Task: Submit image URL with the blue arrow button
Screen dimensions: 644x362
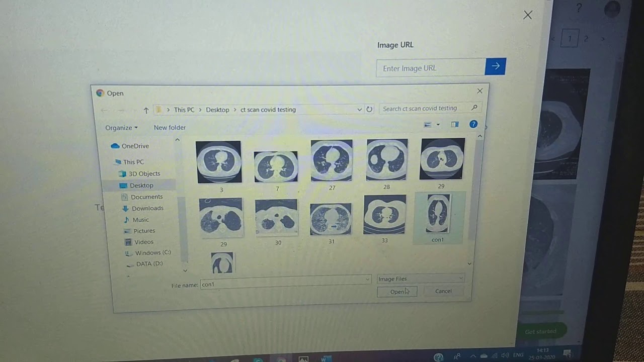Action: click(496, 66)
